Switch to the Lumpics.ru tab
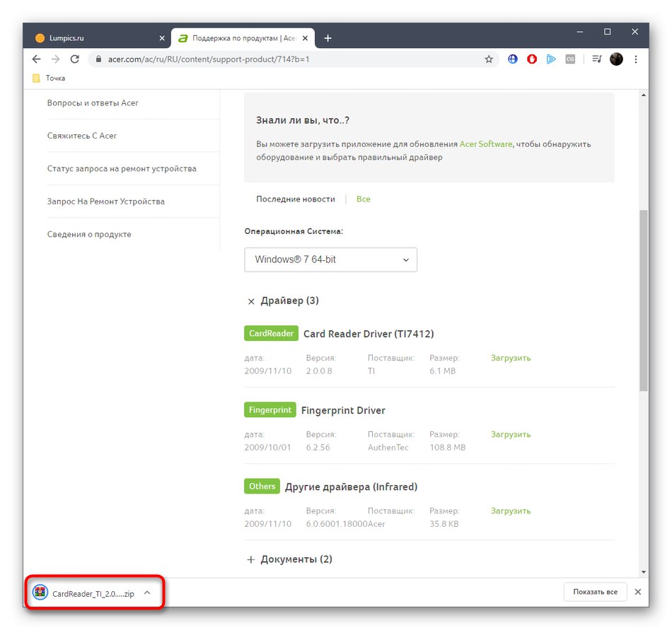 pyautogui.click(x=98, y=38)
